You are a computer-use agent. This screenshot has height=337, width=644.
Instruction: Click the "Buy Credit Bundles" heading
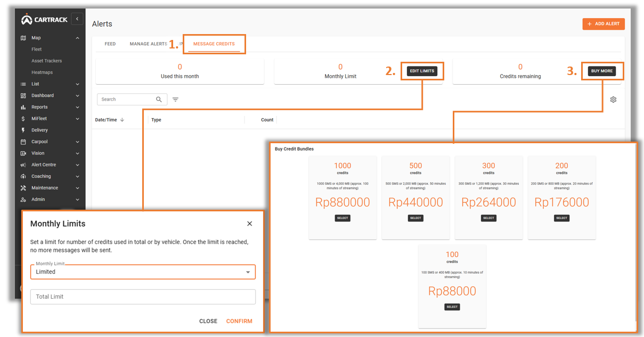(x=295, y=149)
